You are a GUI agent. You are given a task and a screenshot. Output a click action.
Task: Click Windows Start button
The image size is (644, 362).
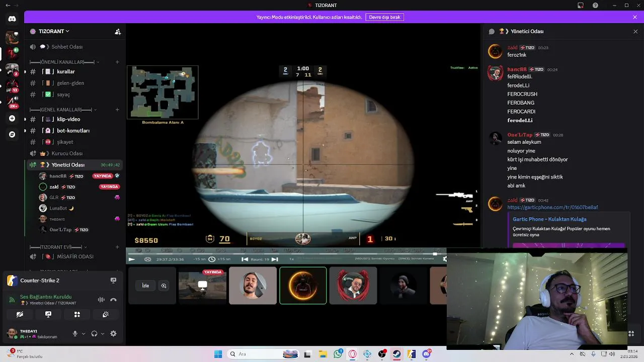tap(218, 354)
